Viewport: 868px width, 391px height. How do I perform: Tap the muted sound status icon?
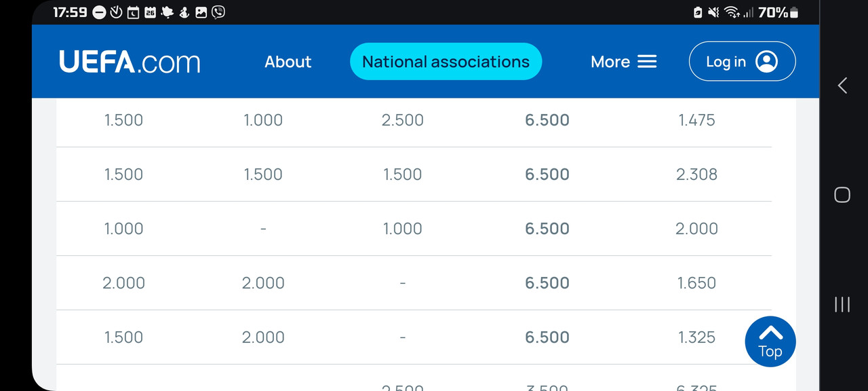[713, 12]
